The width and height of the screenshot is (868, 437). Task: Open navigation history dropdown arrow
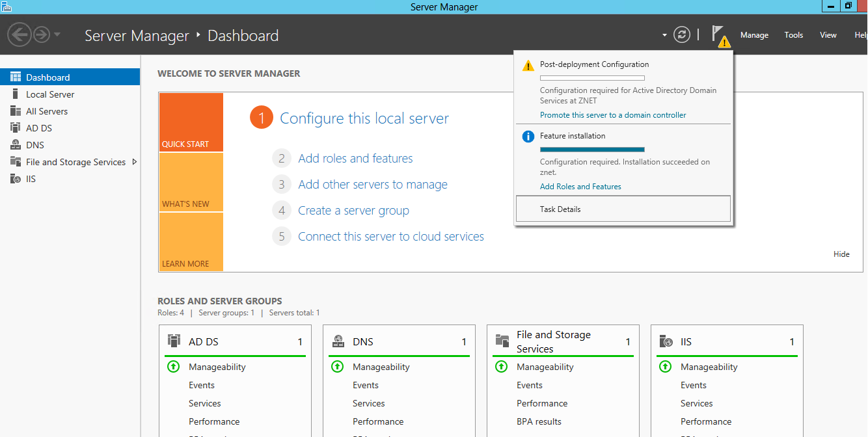(x=57, y=34)
